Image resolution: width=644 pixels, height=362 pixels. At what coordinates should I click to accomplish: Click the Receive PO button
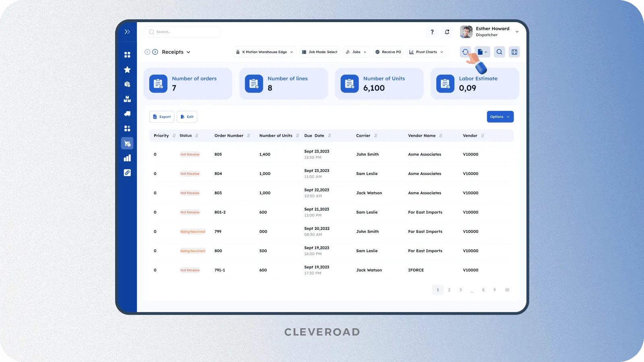pyautogui.click(x=388, y=52)
